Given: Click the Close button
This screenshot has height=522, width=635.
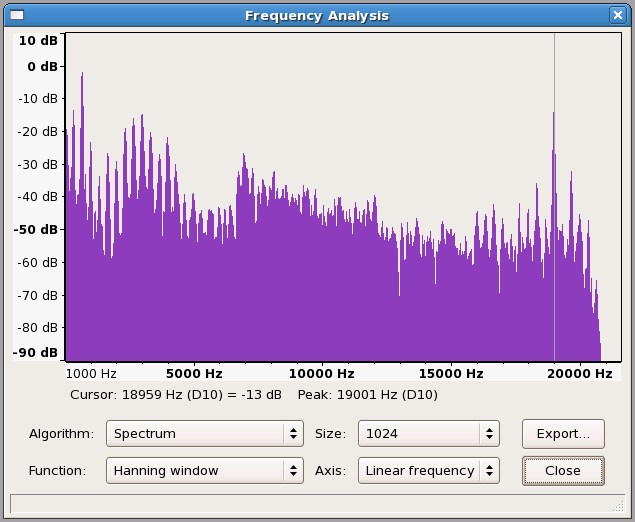Looking at the screenshot, I should click(563, 471).
